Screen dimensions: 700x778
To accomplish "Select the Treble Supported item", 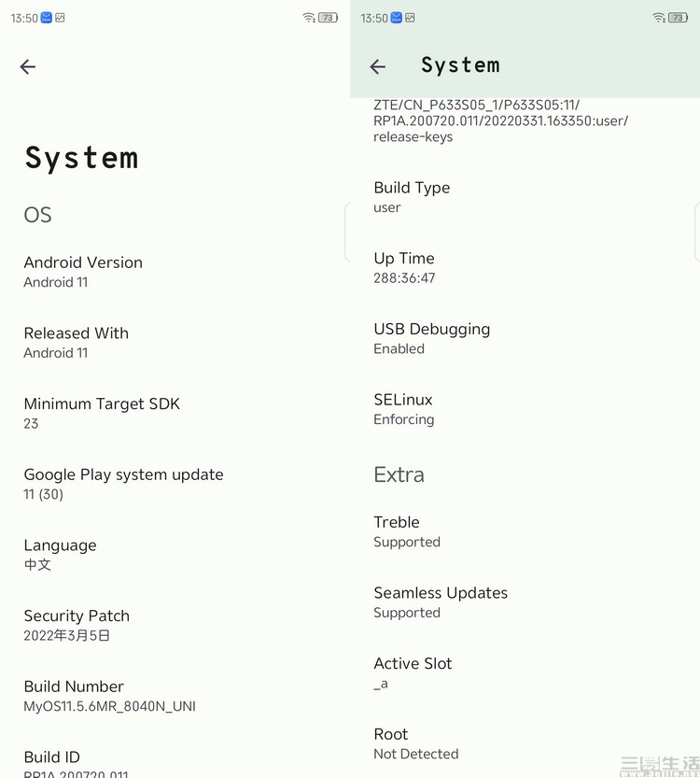I will click(x=406, y=531).
